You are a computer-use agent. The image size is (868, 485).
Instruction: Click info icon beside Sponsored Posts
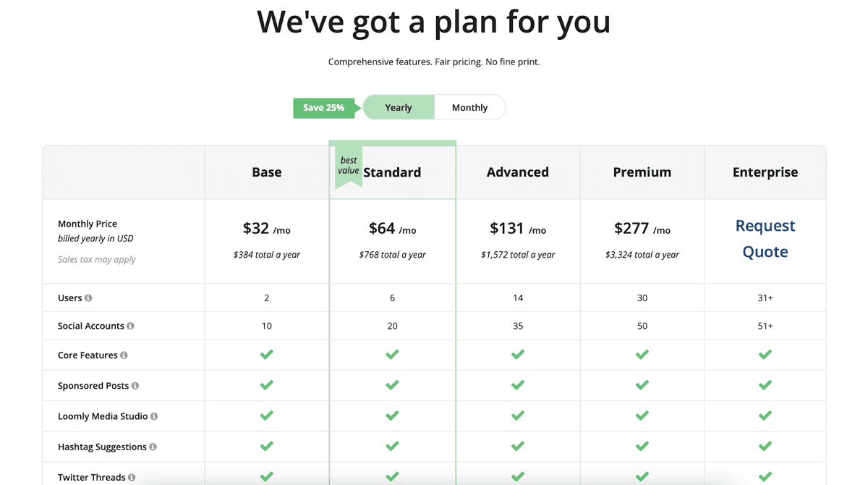[135, 386]
